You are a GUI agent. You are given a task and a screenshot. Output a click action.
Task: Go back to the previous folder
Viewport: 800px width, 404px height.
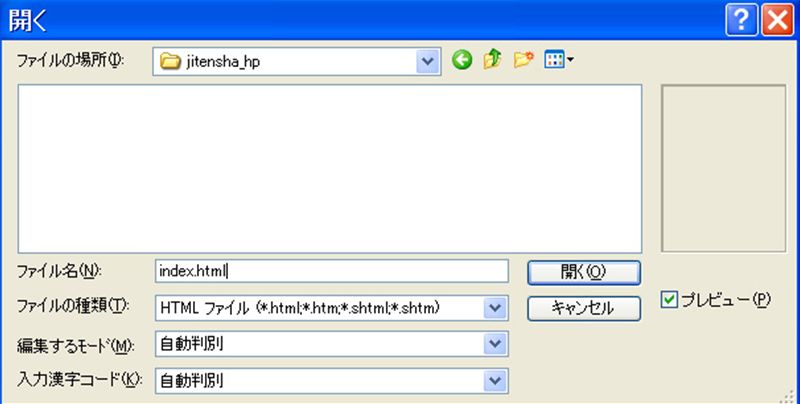tap(462, 61)
